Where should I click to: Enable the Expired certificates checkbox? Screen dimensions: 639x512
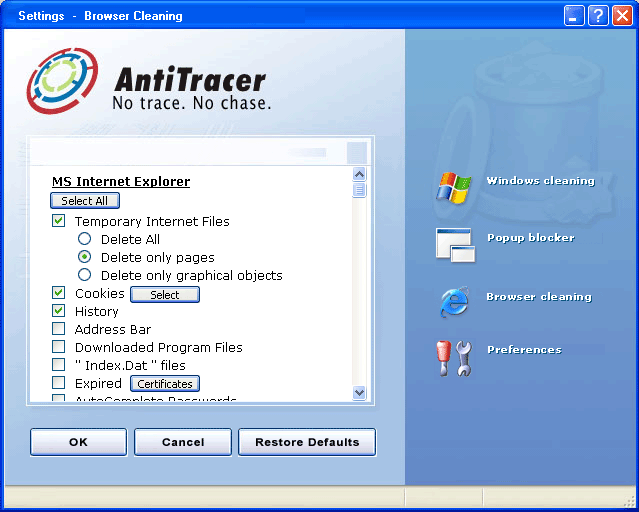[x=59, y=382]
